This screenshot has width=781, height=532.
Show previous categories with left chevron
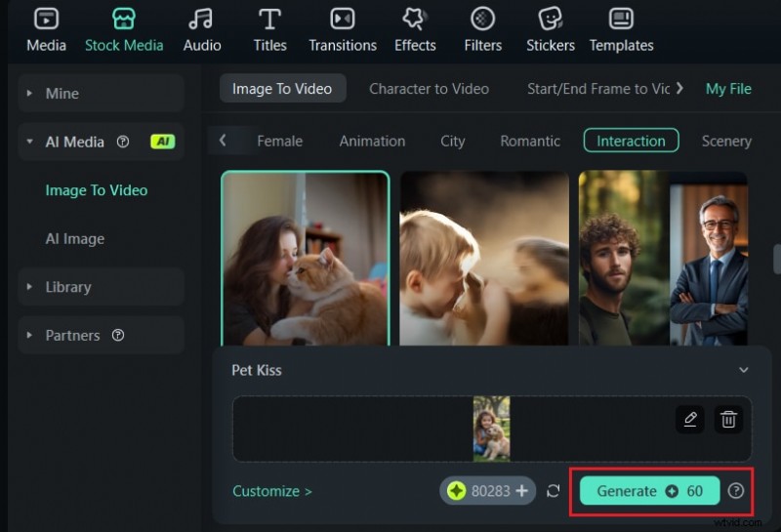(x=223, y=141)
